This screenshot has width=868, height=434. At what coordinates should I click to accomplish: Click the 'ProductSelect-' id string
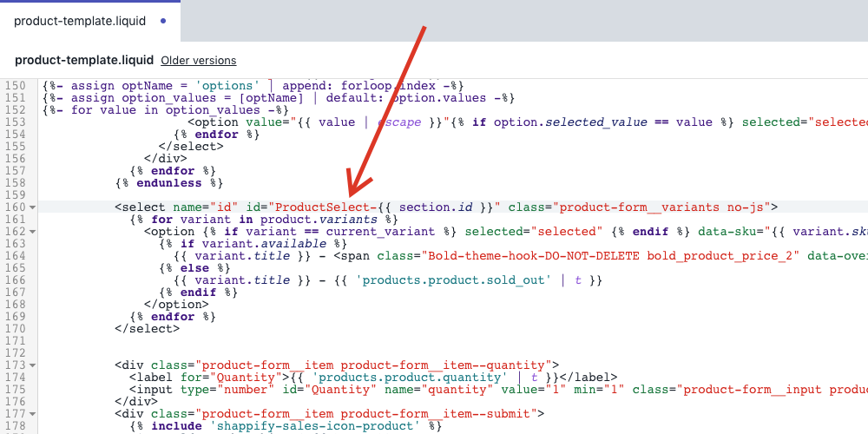326,207
